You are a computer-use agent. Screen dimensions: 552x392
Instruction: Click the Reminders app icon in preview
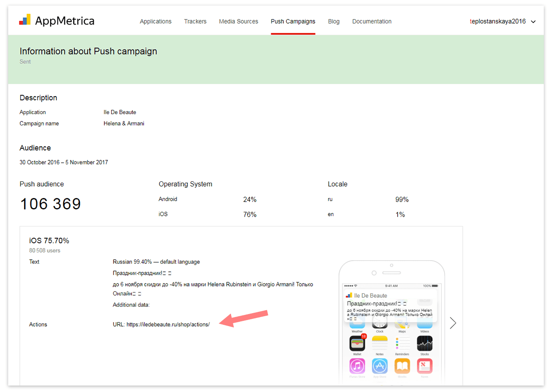pos(402,343)
